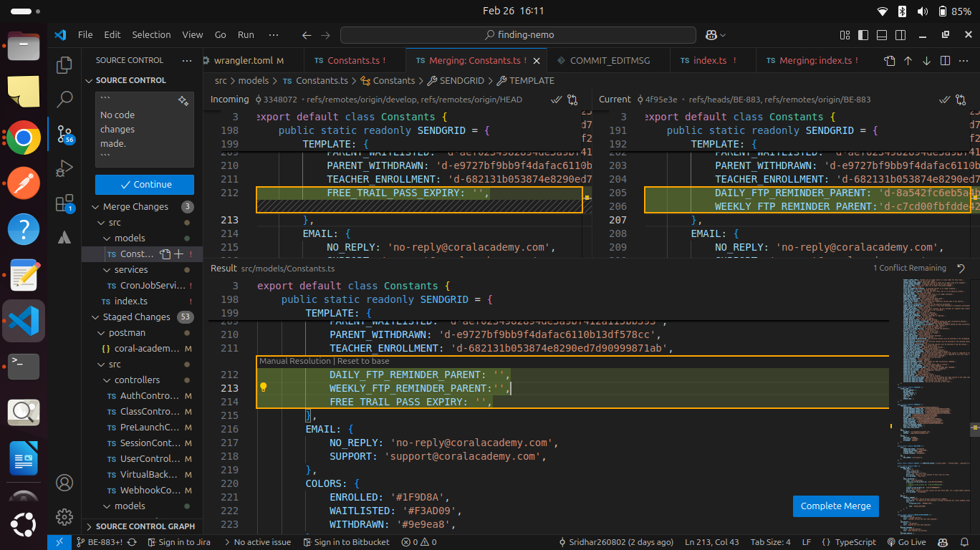Click lightbulb code action on line 213
Screen dimensions: 980x550
point(263,387)
